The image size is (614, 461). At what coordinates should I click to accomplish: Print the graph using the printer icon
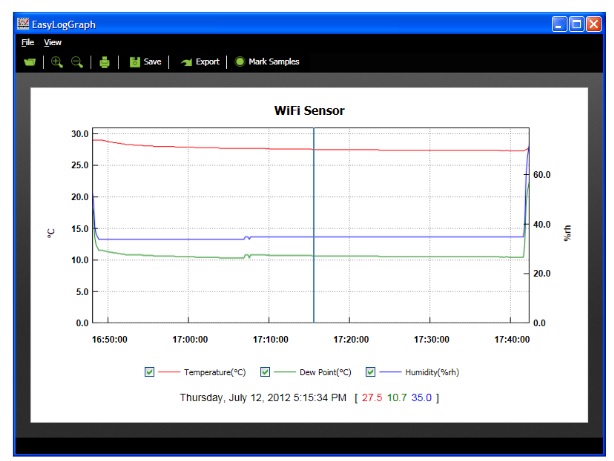coord(105,62)
